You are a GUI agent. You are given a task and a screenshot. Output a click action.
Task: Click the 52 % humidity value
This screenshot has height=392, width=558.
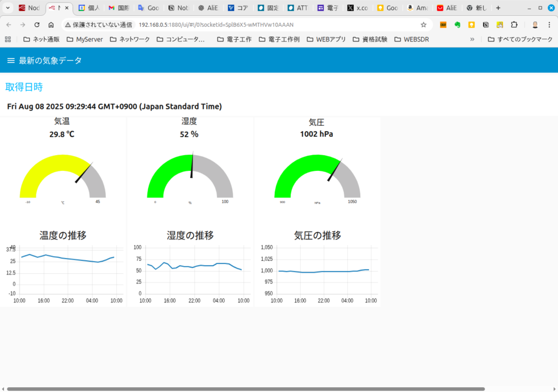click(189, 134)
